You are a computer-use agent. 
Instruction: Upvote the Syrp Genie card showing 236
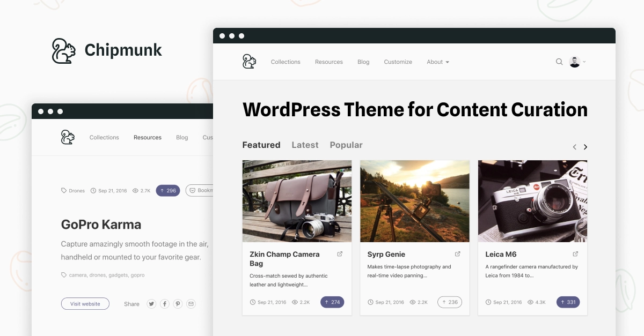click(x=450, y=302)
